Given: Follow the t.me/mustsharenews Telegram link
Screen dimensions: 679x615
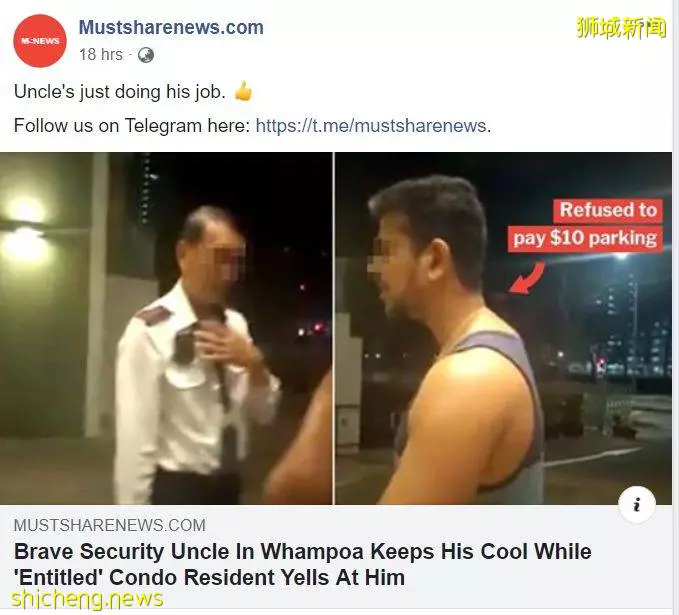Looking at the screenshot, I should [x=373, y=126].
